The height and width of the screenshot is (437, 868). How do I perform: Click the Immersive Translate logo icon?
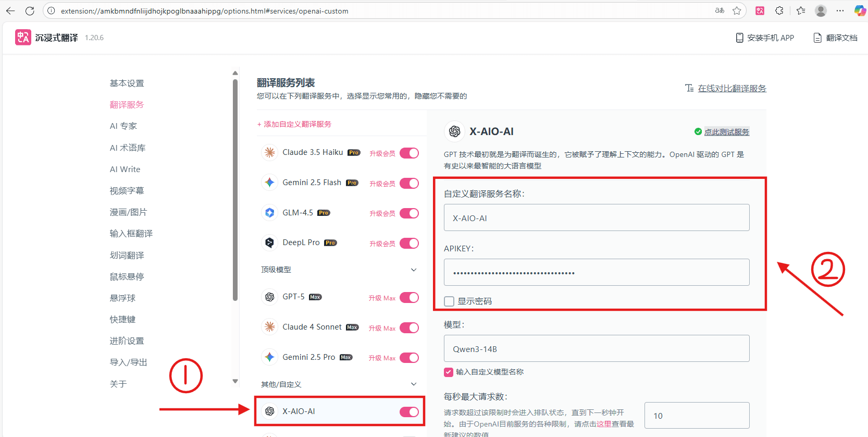pos(23,37)
